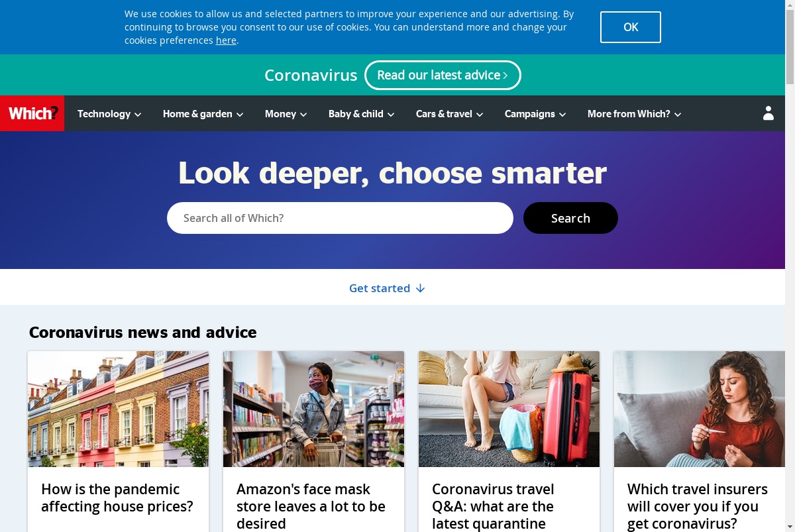Expand the Technology menu chevron

[x=138, y=115]
